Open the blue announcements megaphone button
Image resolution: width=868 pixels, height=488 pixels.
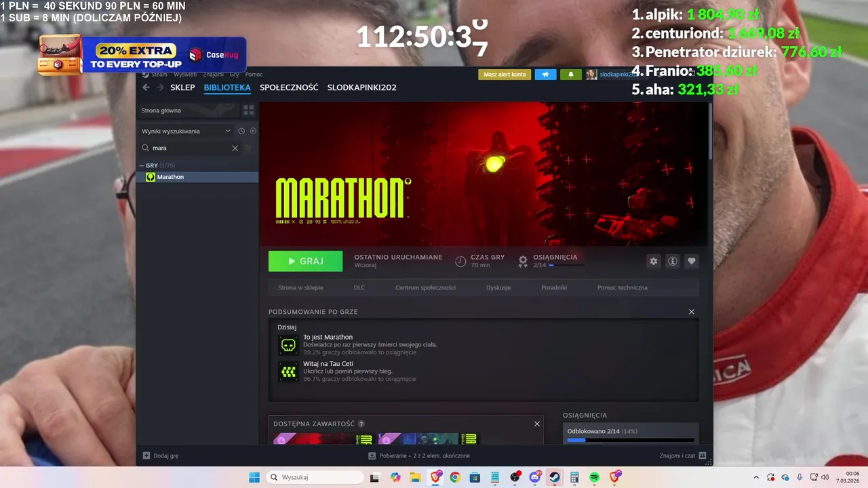coord(545,75)
